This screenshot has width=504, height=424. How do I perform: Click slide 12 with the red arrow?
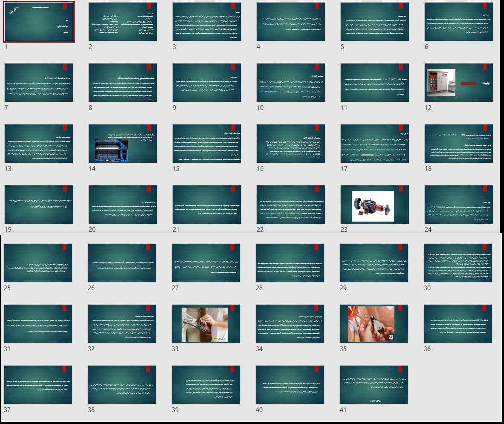point(459,83)
